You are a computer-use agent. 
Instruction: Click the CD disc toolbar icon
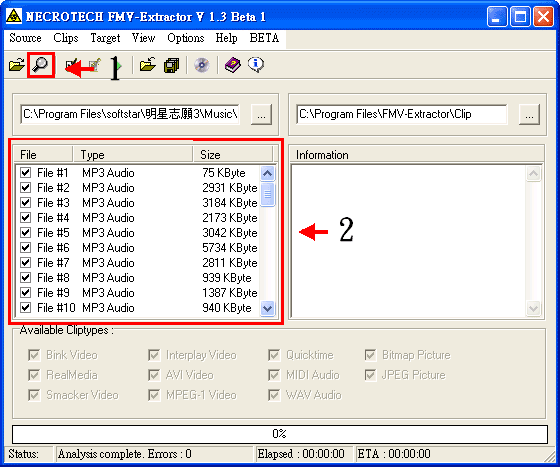click(202, 65)
